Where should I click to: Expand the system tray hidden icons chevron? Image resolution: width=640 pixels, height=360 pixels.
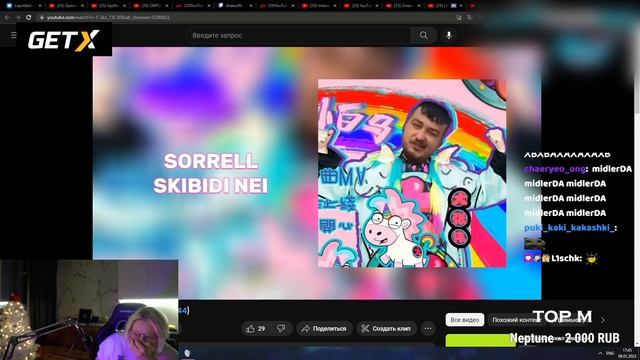point(600,353)
